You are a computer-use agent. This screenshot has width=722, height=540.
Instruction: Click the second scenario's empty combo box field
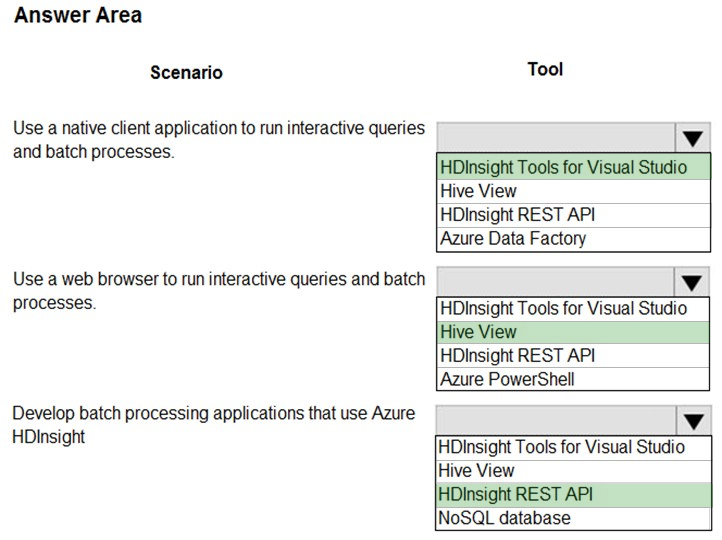(x=555, y=282)
